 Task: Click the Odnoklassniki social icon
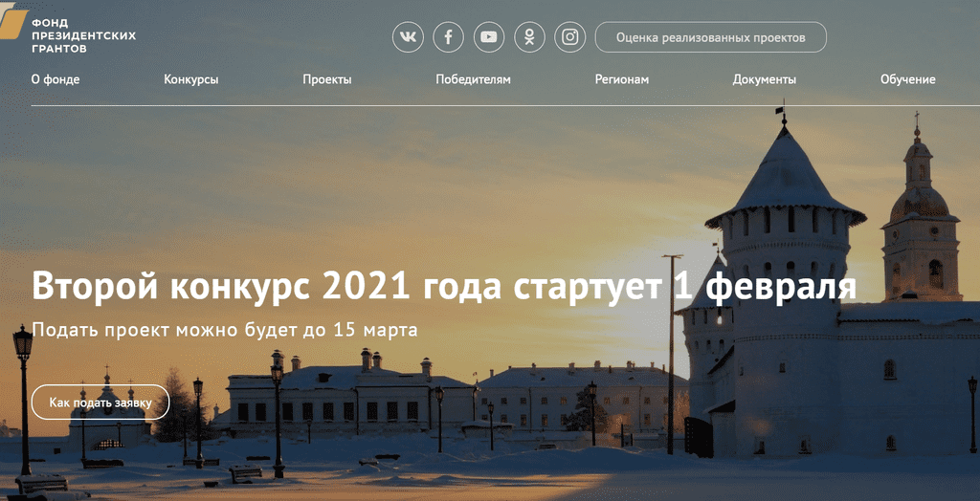(529, 37)
